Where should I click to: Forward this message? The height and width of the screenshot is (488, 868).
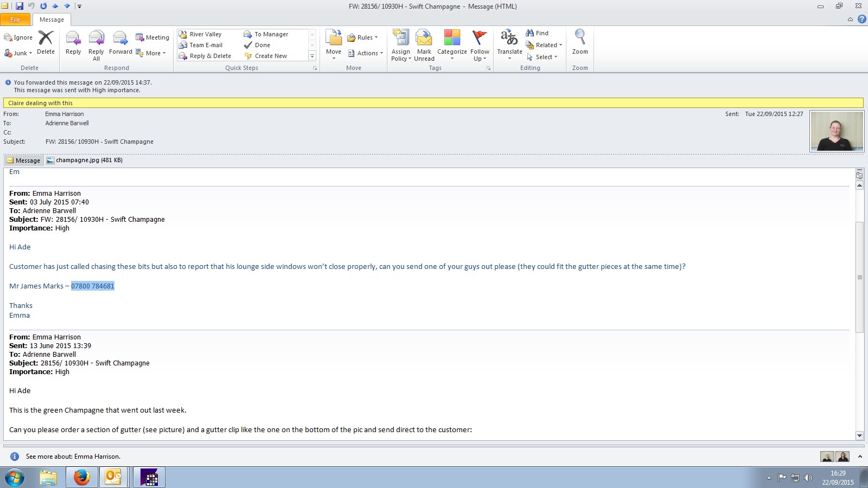click(x=120, y=43)
